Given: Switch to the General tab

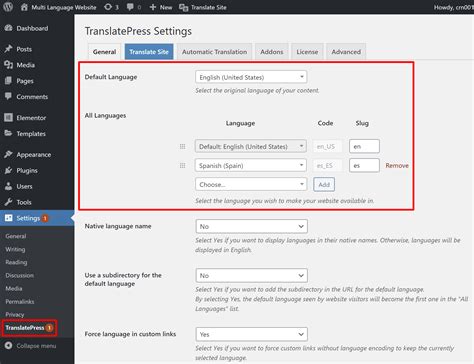Looking at the screenshot, I should (104, 52).
